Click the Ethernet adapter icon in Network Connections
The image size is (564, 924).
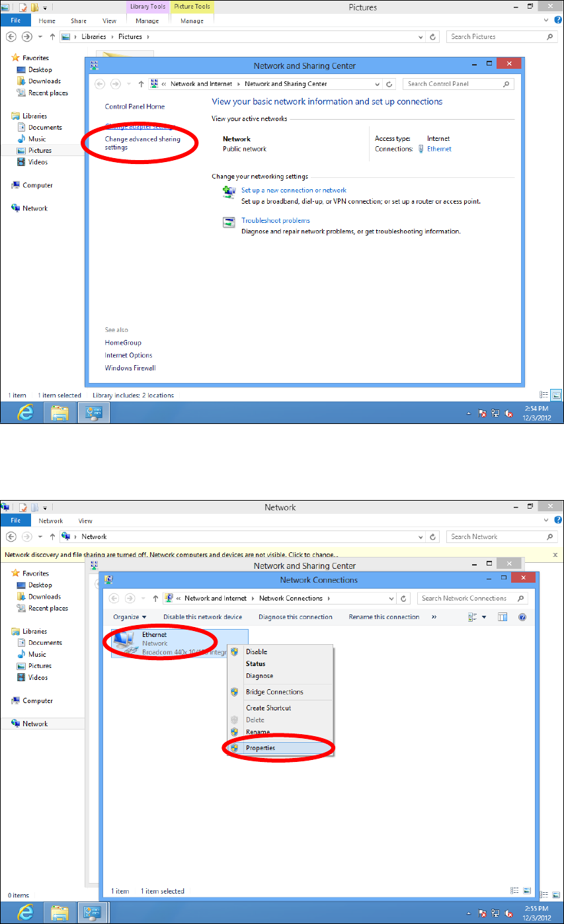point(125,644)
